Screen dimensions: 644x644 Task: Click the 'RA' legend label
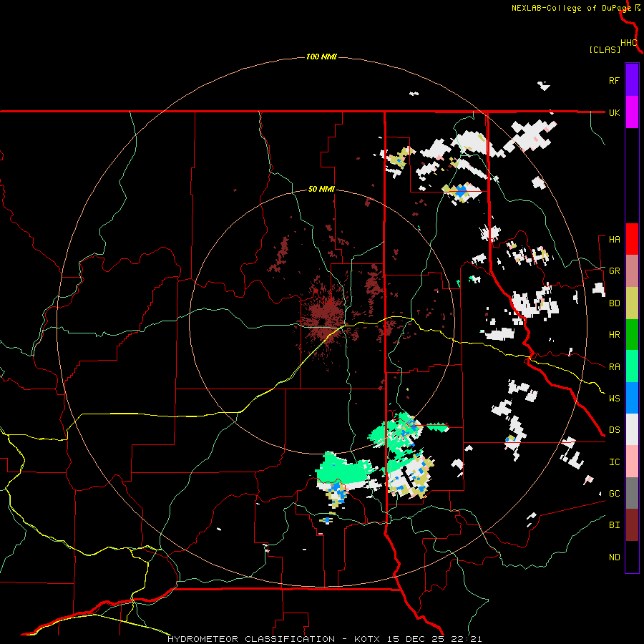click(615, 367)
